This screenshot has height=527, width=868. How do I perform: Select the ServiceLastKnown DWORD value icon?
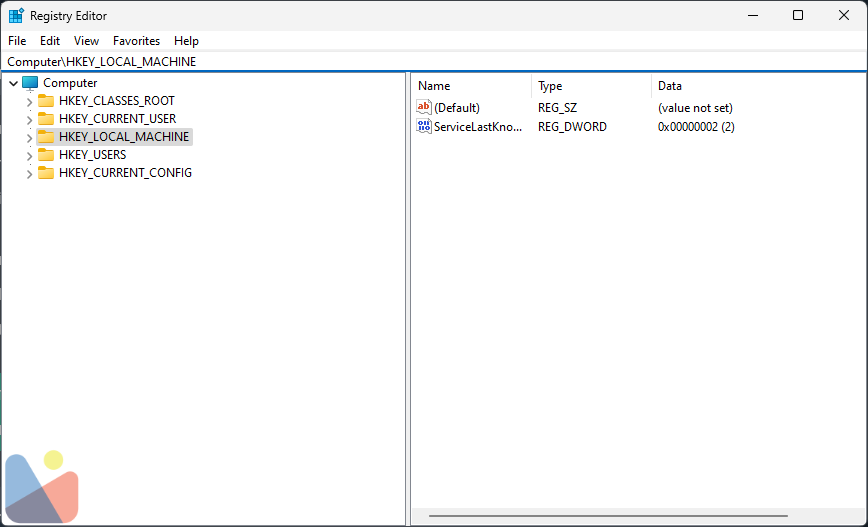tap(424, 127)
